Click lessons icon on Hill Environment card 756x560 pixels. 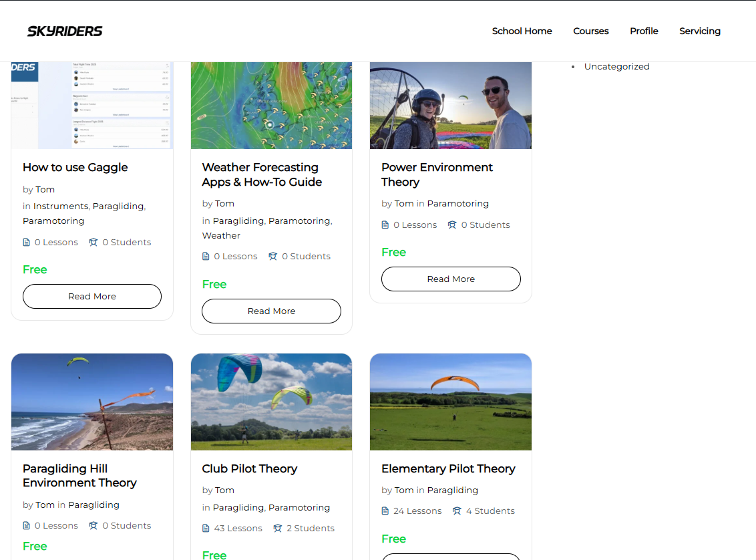pos(27,525)
